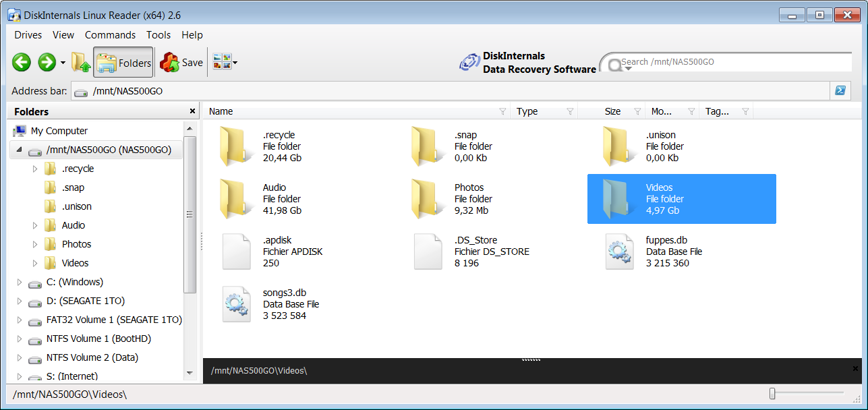This screenshot has width=868, height=410.
Task: Close the dark preview panel
Action: point(856,368)
